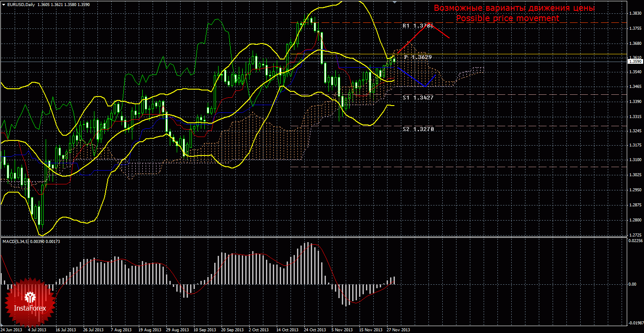Click the 24 Oct 2013 date label

point(315,330)
